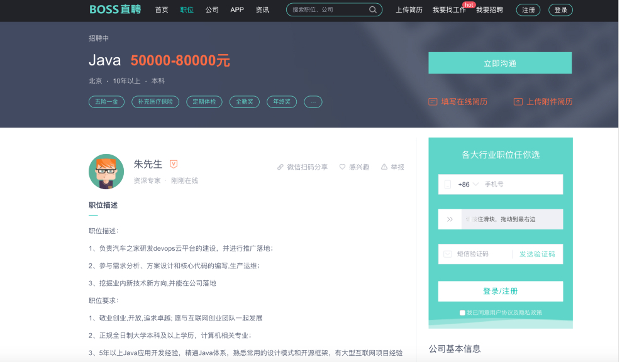Viewport: 644px width, 362px height.
Task: Click the heart icon to mark 感兴趣
Action: coord(341,167)
